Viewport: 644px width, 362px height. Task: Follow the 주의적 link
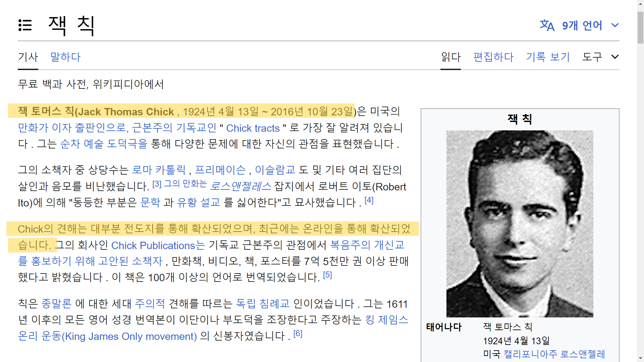click(x=150, y=304)
